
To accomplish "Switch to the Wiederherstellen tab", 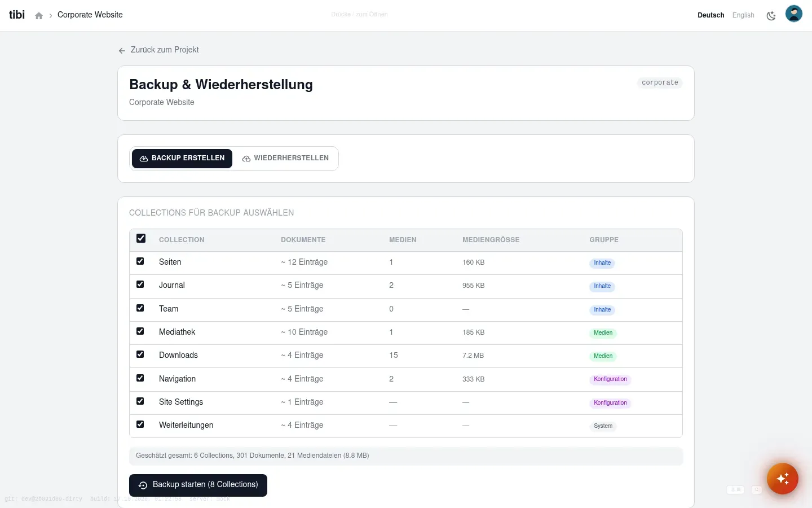I will pyautogui.click(x=285, y=159).
